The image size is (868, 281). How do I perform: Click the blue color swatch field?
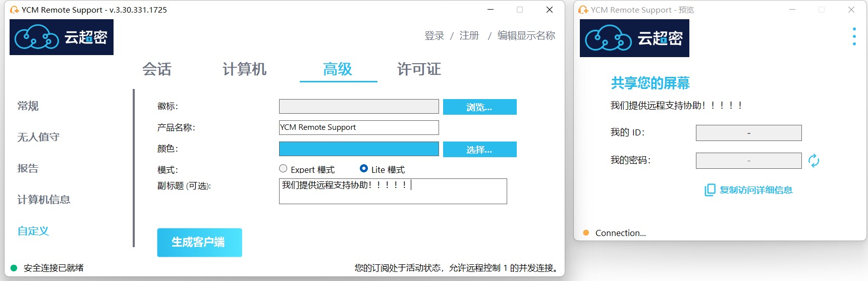(x=359, y=149)
